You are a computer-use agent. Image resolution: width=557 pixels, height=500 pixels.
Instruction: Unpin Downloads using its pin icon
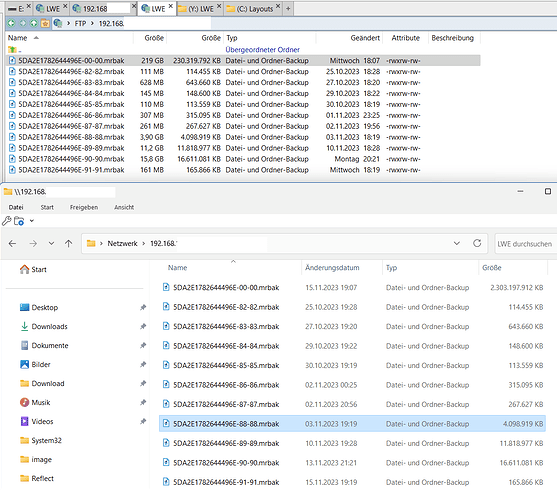pyautogui.click(x=143, y=326)
